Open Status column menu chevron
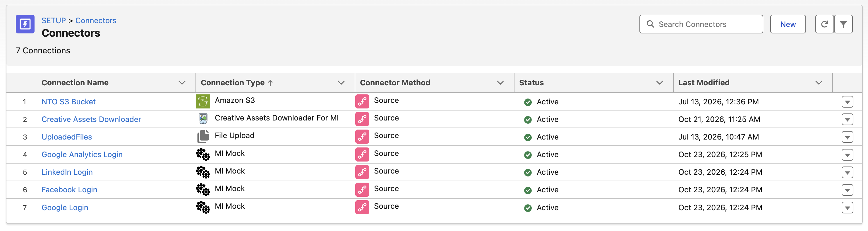This screenshot has width=868, height=231. (x=659, y=83)
